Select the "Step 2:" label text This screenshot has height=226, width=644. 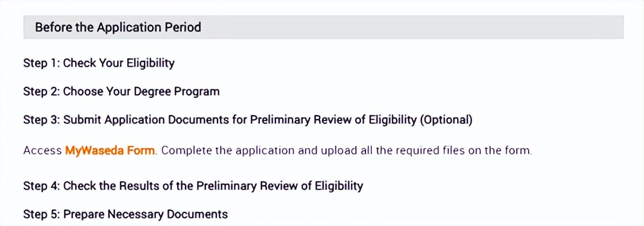point(41,92)
